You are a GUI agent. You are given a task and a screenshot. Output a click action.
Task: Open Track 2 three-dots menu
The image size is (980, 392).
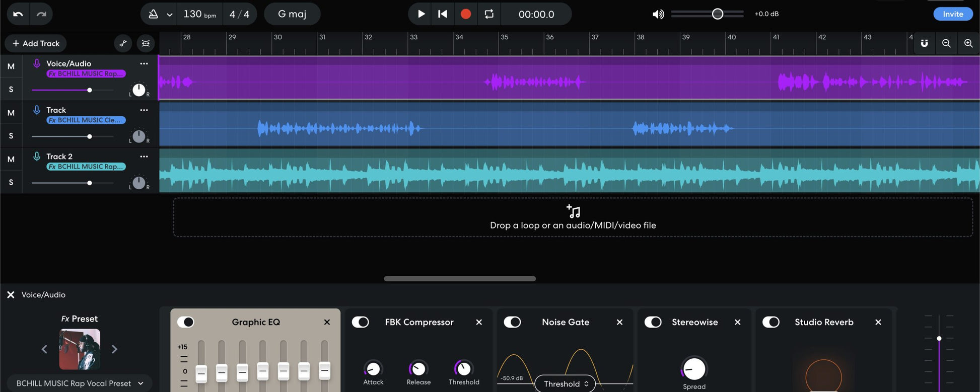[144, 156]
